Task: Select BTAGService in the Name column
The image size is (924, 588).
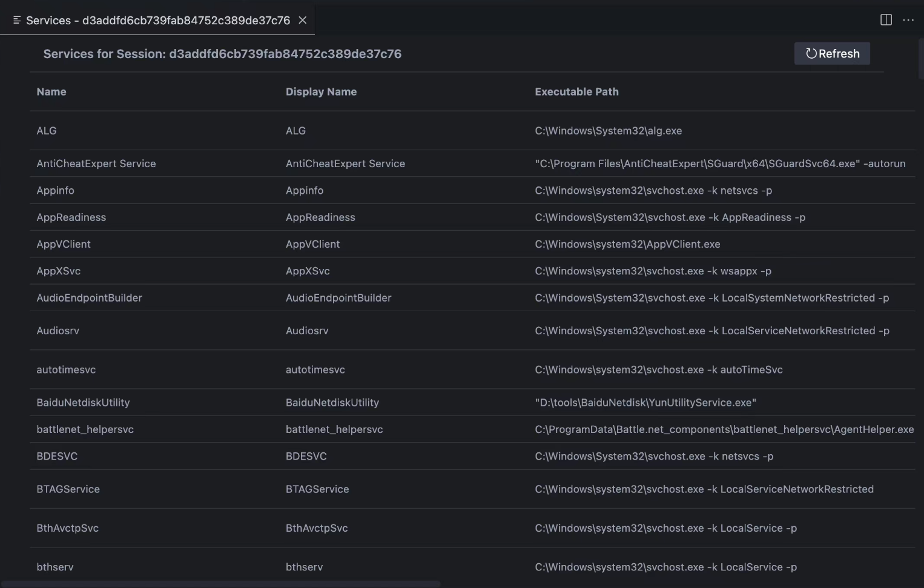Action: (68, 489)
